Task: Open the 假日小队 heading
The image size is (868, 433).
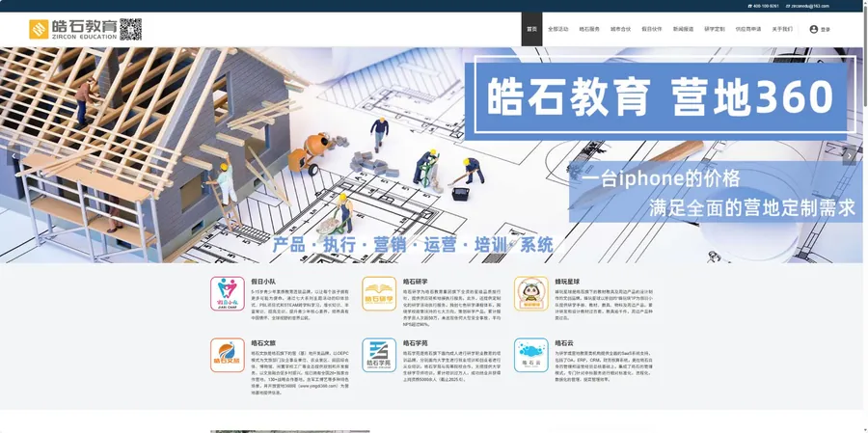Action: (x=263, y=282)
